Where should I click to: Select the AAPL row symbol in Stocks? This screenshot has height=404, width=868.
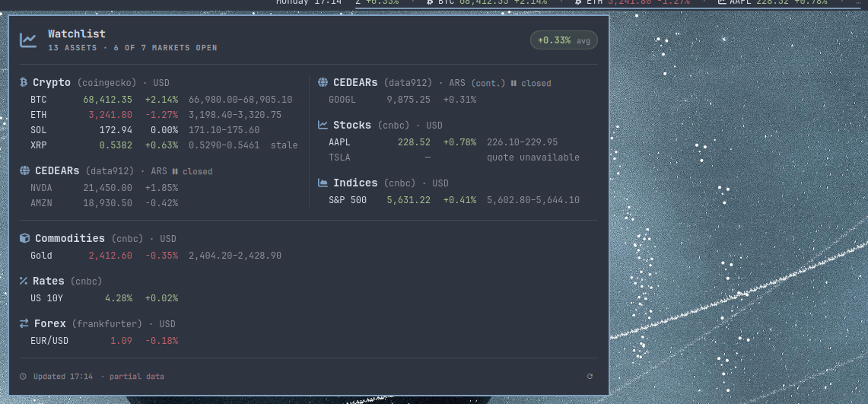(x=339, y=142)
